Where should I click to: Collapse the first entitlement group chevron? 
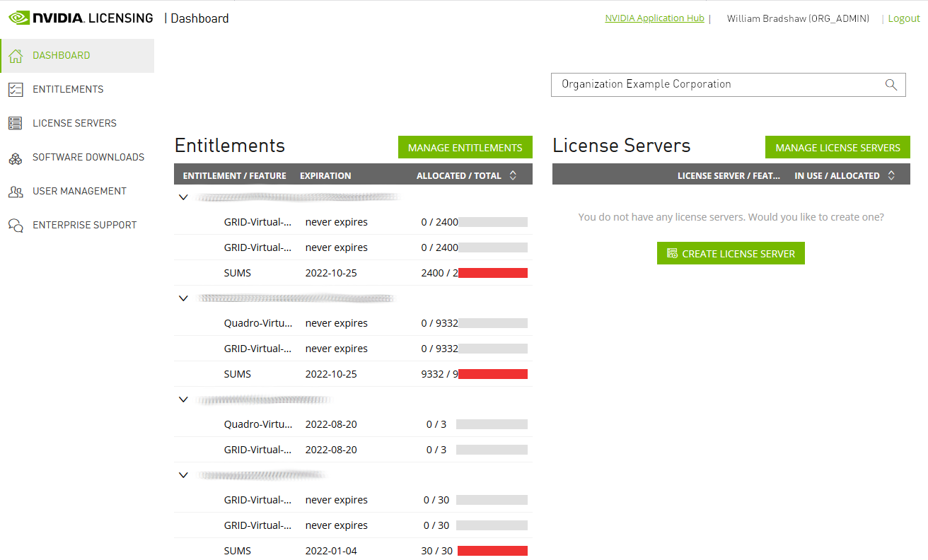(x=183, y=197)
